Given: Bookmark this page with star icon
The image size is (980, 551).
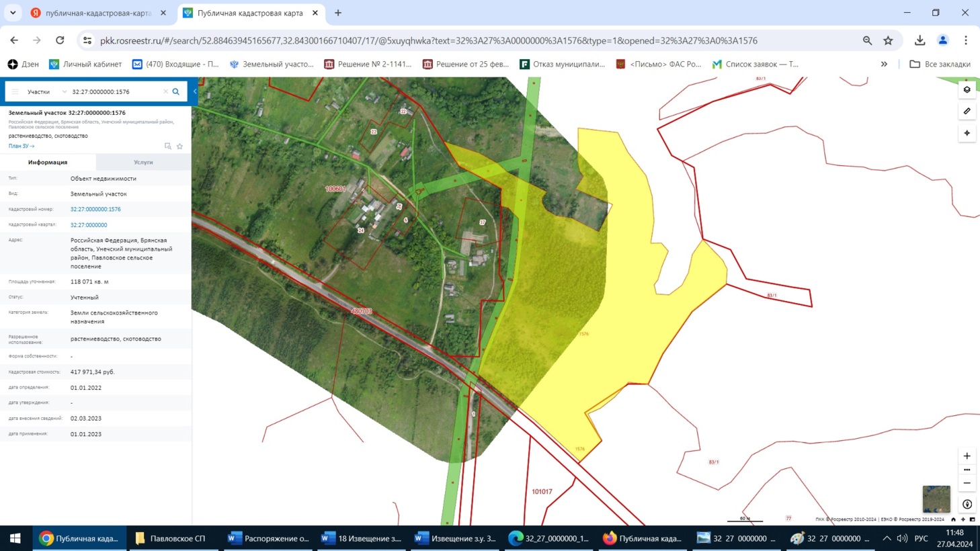Looking at the screenshot, I should point(888,41).
